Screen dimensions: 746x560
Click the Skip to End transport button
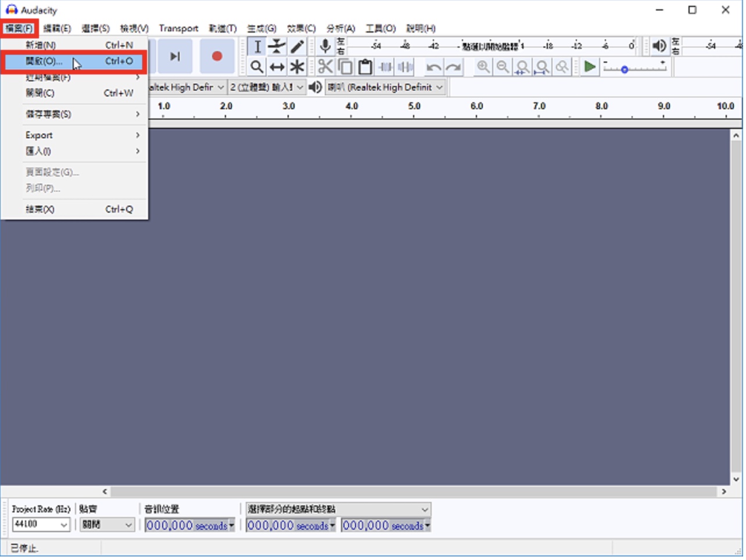(x=175, y=56)
